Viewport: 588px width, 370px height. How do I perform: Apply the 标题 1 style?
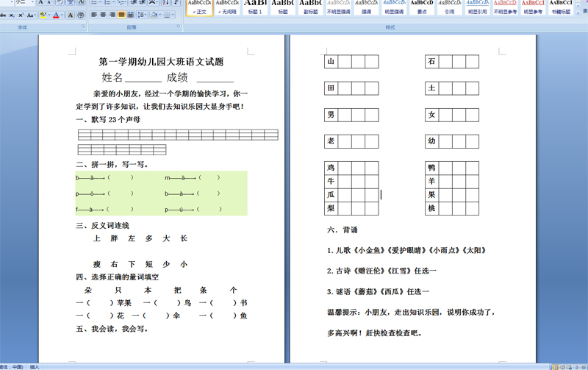tap(255, 7)
